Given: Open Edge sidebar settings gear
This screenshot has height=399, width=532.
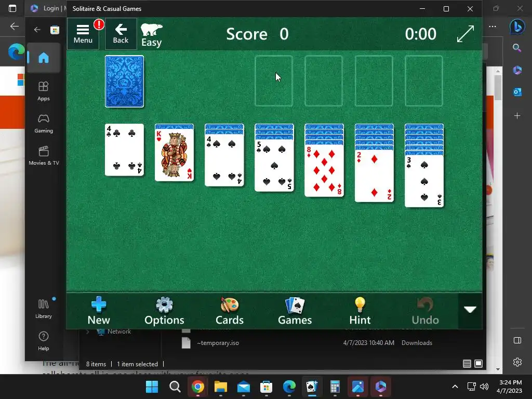Looking at the screenshot, I should 517,362.
